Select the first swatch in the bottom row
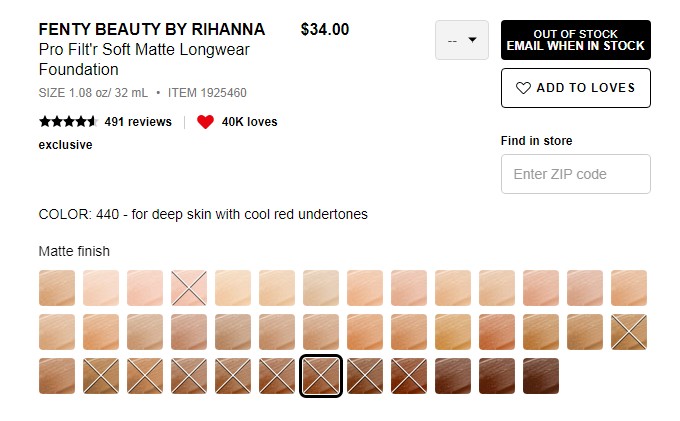This screenshot has height=421, width=680. (x=57, y=376)
